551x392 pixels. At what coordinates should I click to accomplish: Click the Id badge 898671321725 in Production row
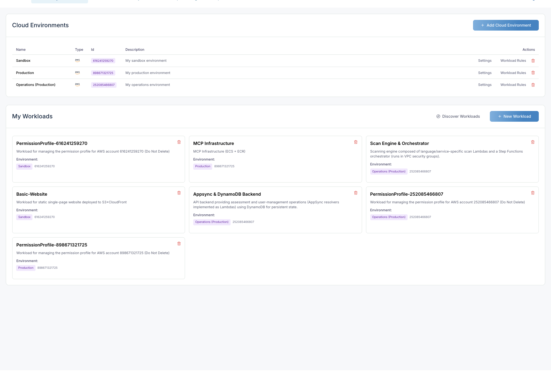pyautogui.click(x=103, y=73)
